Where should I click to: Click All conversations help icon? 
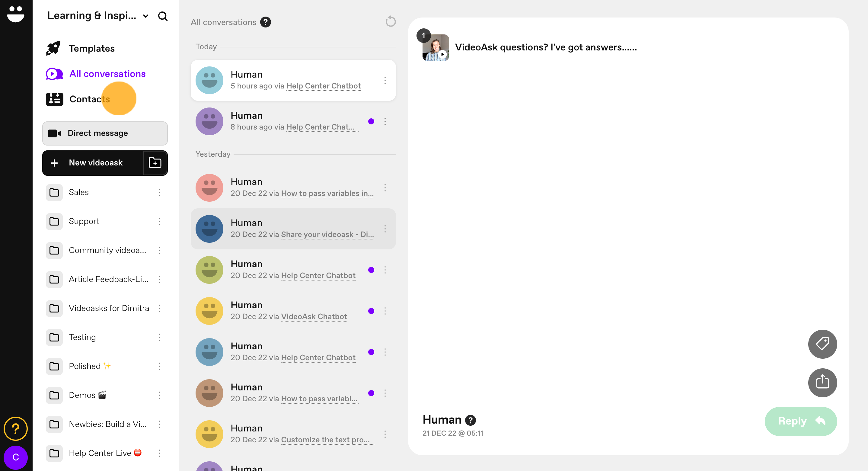click(x=266, y=22)
